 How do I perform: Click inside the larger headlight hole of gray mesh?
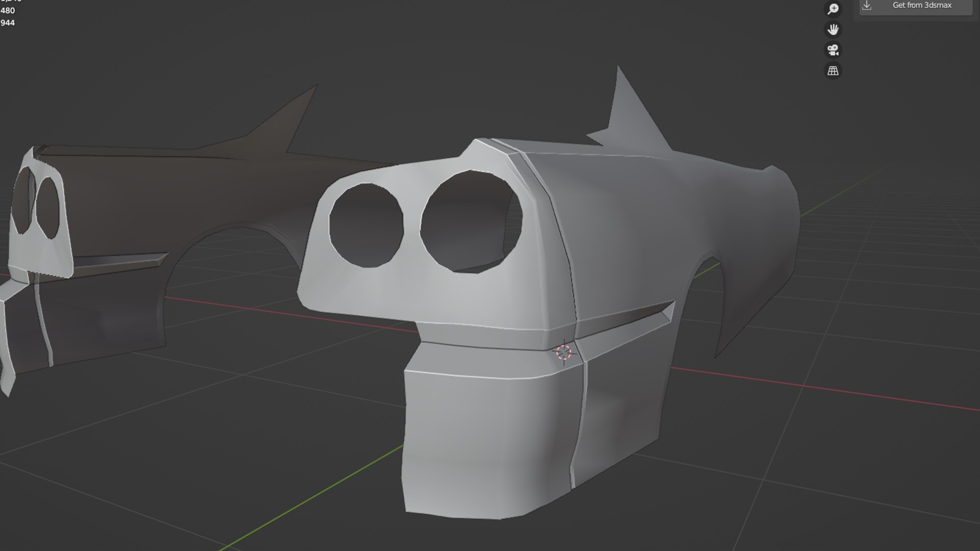coord(470,222)
